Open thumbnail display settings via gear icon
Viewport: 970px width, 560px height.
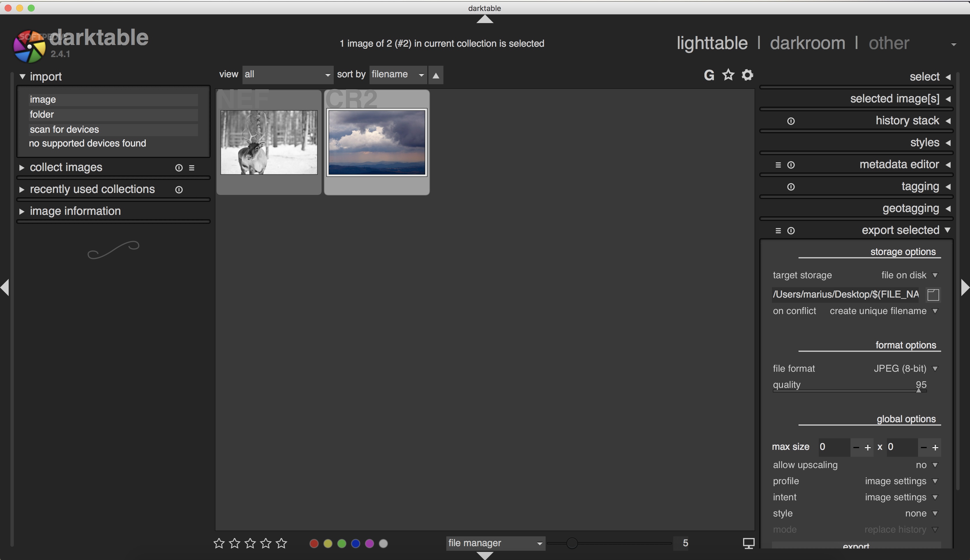pyautogui.click(x=747, y=75)
